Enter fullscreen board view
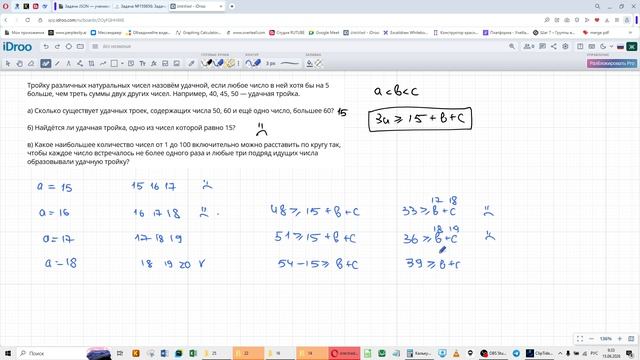Viewport: 640px width, 360px height. (580, 339)
